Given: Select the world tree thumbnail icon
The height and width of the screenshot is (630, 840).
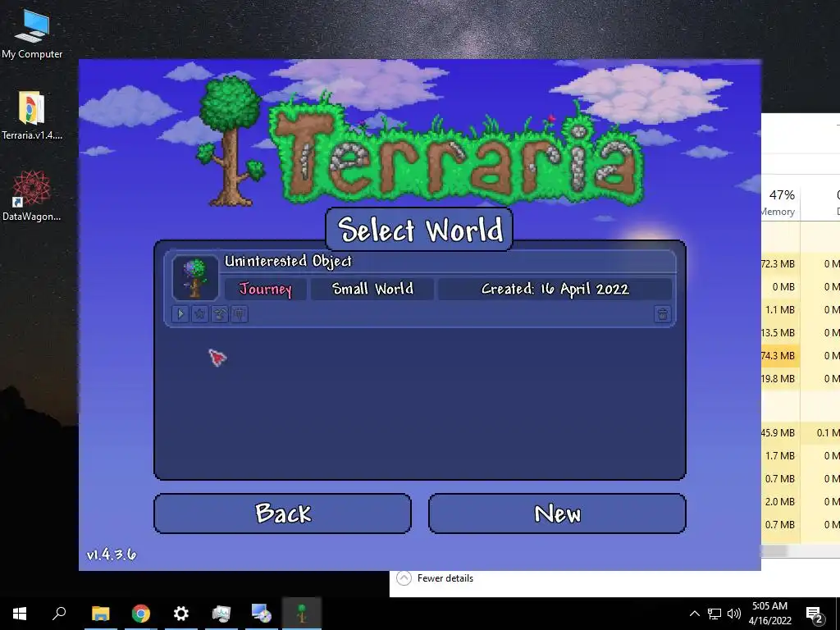Looking at the screenshot, I should click(195, 277).
